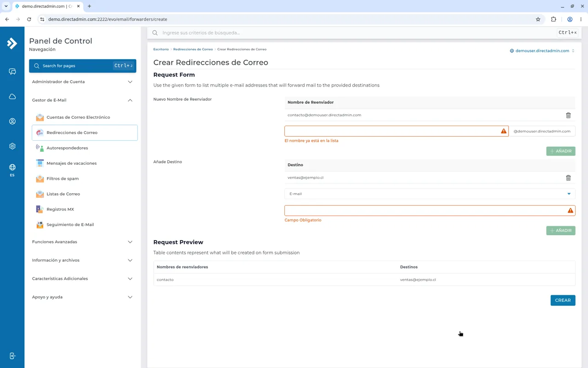Screen dimensions: 588x368
Task: Click Redirecciones de Correo breadcrumb link
Action: [x=193, y=49]
